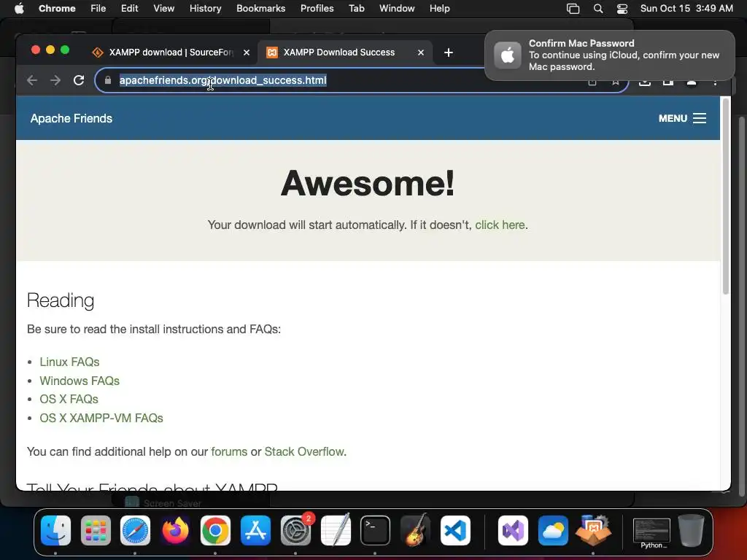Click the Chrome three-dot menu button
Image resolution: width=747 pixels, height=560 pixels.
715,82
